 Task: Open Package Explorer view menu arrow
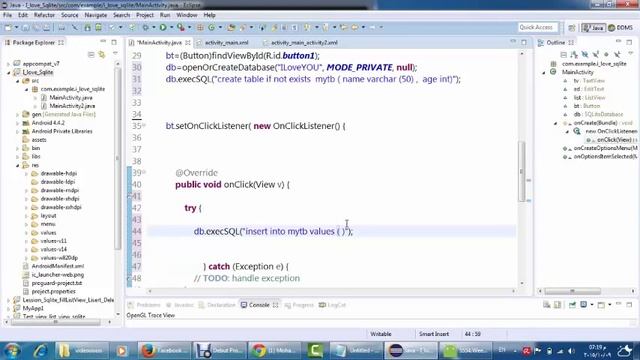pyautogui.click(x=115, y=53)
